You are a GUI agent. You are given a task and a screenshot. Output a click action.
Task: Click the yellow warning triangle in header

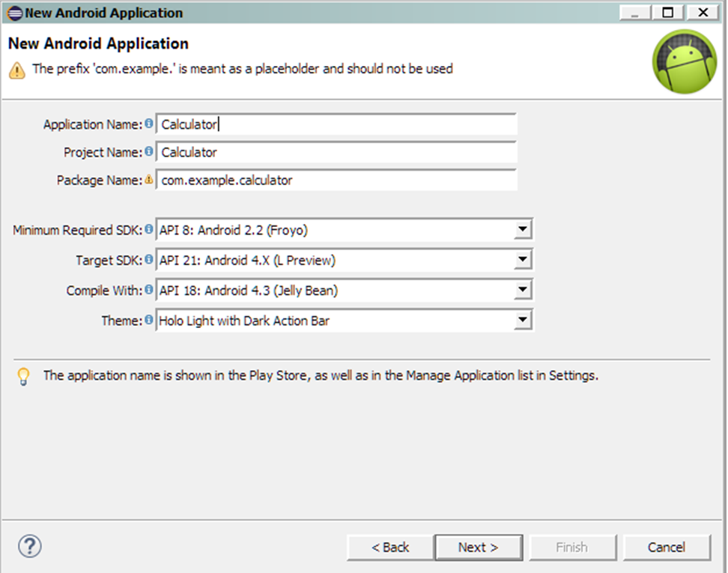[17, 70]
